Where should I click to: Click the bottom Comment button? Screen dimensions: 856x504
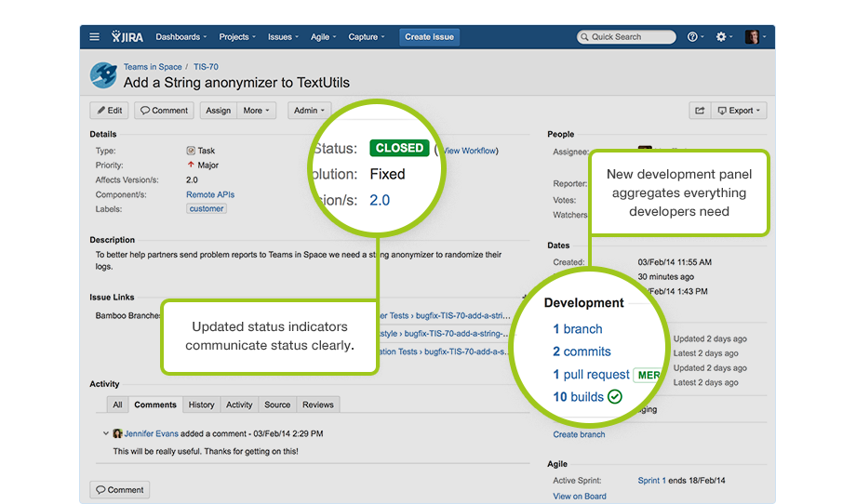(x=119, y=490)
